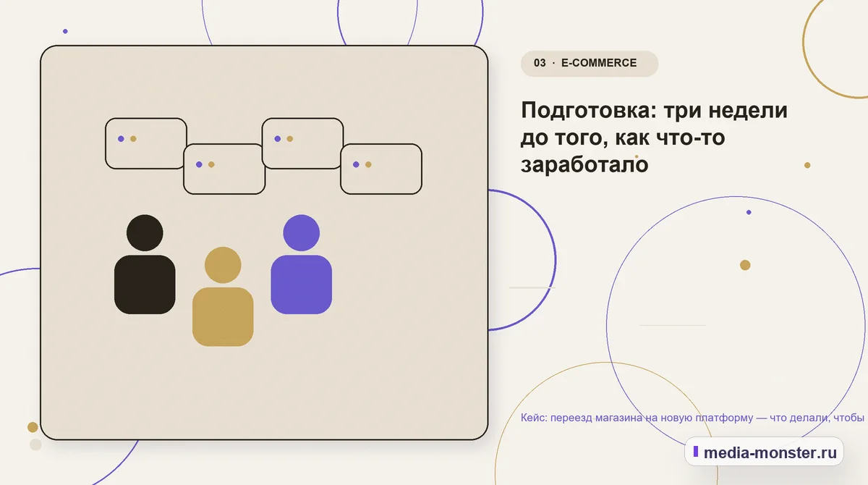Open the large illustration card

coord(264,242)
